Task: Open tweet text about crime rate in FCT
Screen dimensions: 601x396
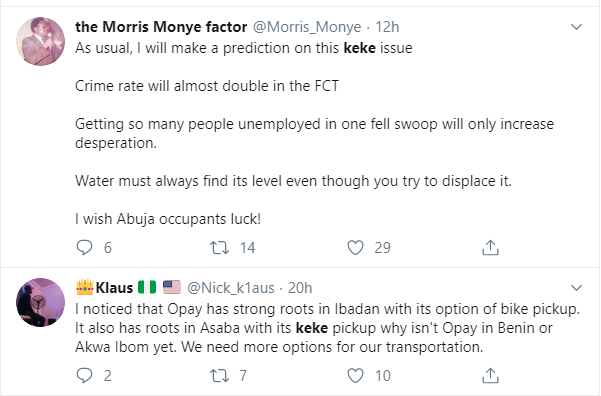Action: [x=207, y=86]
